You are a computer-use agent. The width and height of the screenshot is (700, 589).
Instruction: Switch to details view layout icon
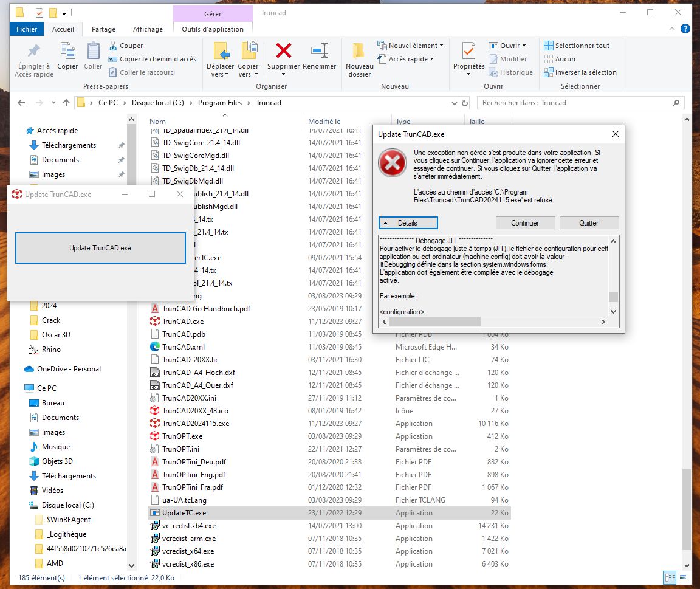click(x=670, y=577)
